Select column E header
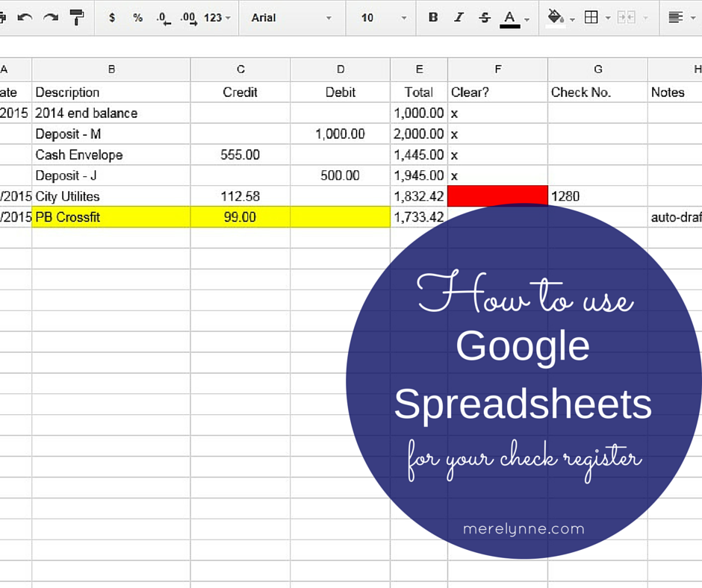The width and height of the screenshot is (702, 588). click(x=419, y=69)
